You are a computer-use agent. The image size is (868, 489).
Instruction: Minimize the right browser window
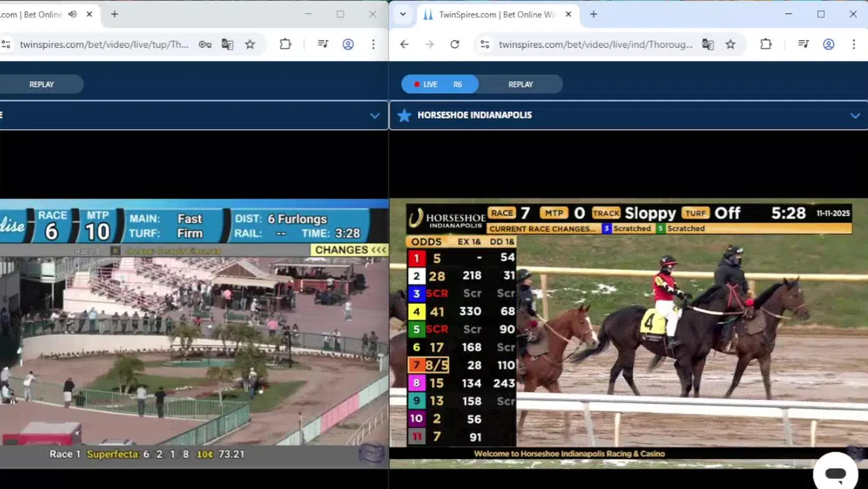789,14
